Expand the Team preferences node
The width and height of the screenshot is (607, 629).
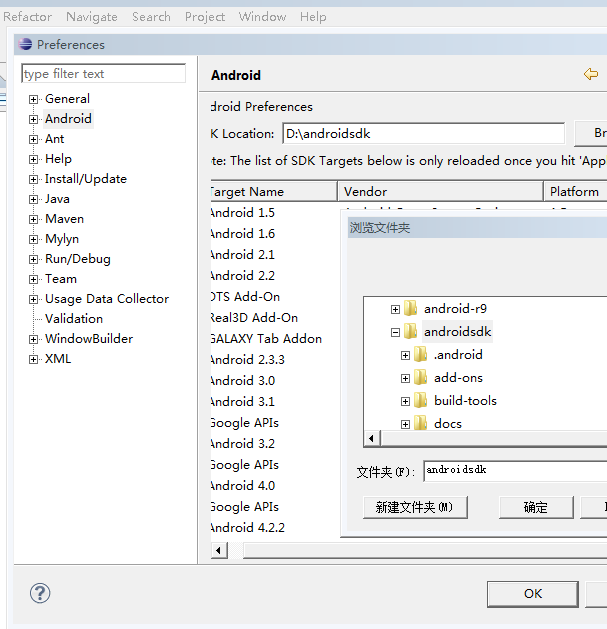point(33,279)
